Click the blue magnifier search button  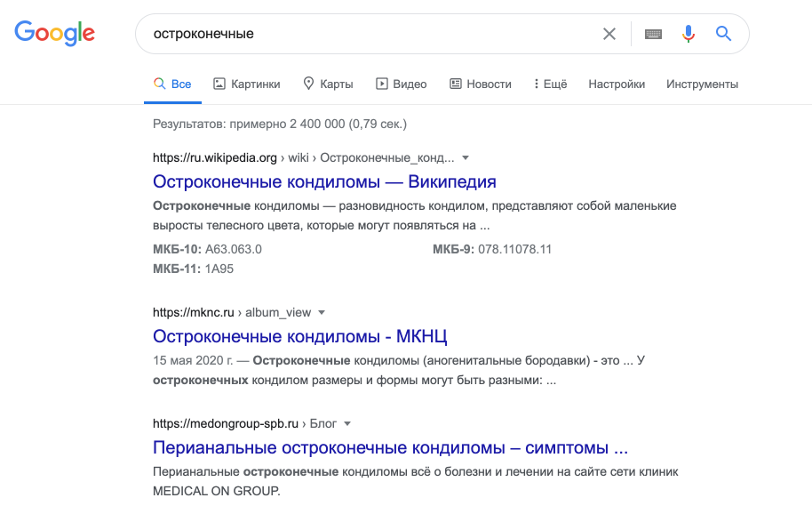[x=724, y=34]
